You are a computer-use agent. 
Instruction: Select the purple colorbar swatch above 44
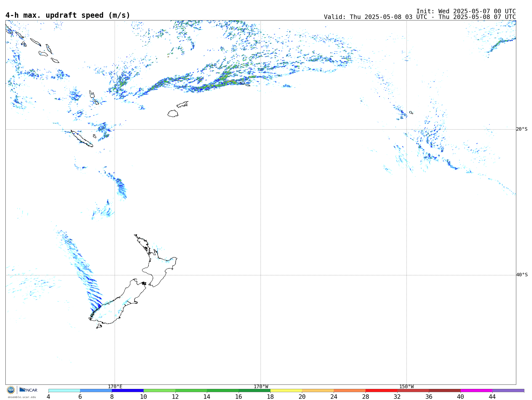click(x=508, y=391)
